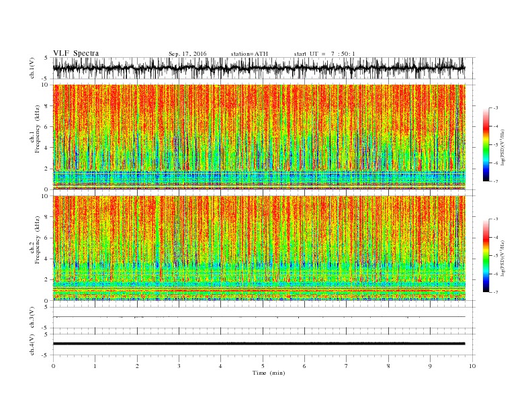
Task: Click the time axis tick label "0"
Action: [x=53, y=366]
